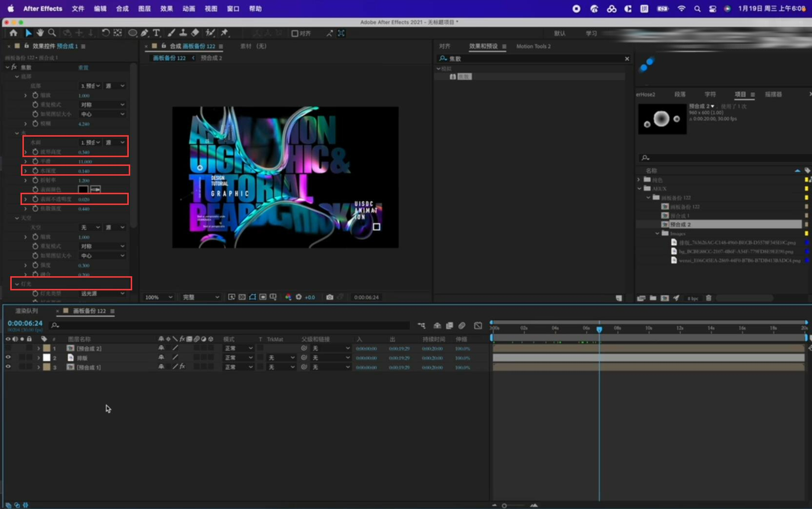
Task: Click the Wi-Fi icon in the menu bar
Action: coord(681,8)
